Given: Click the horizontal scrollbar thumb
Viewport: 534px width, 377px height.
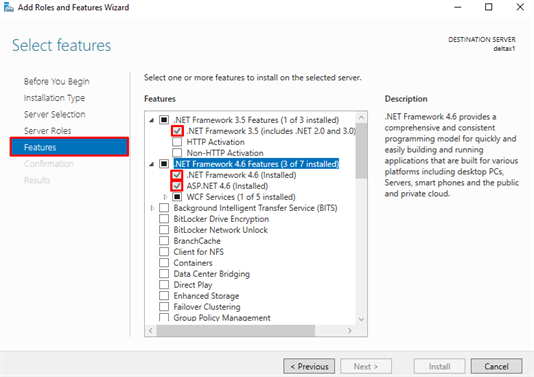Looking at the screenshot, I should pos(236,330).
